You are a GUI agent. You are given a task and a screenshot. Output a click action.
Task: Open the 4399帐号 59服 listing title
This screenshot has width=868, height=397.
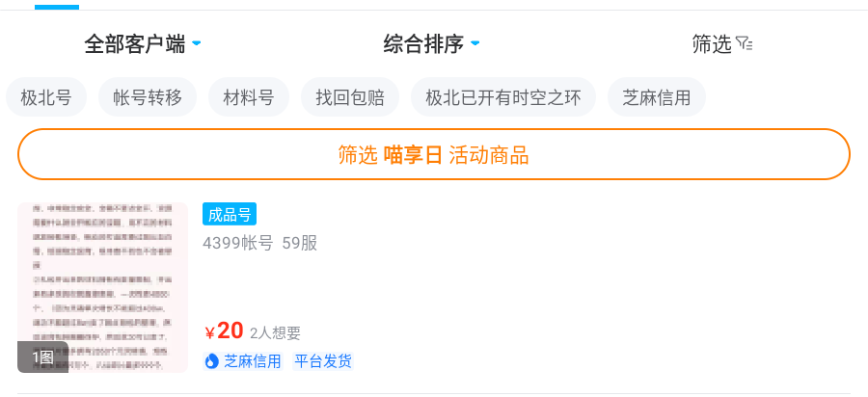pos(259,243)
